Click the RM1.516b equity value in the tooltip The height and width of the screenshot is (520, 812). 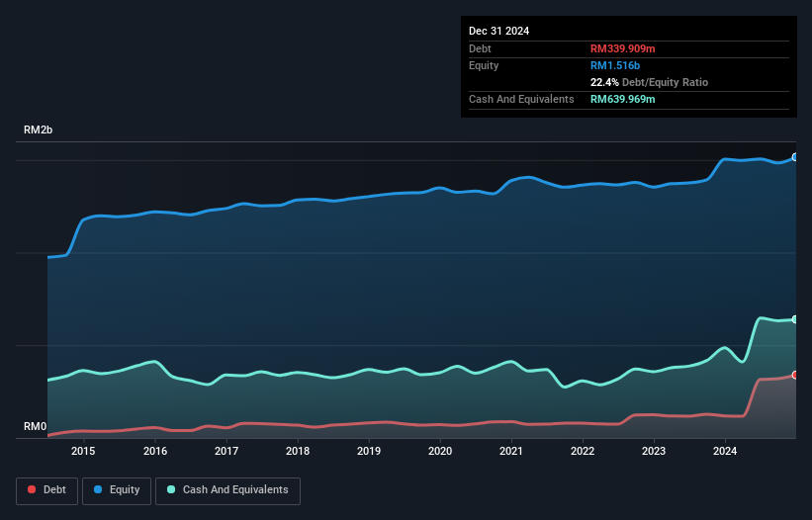click(615, 65)
